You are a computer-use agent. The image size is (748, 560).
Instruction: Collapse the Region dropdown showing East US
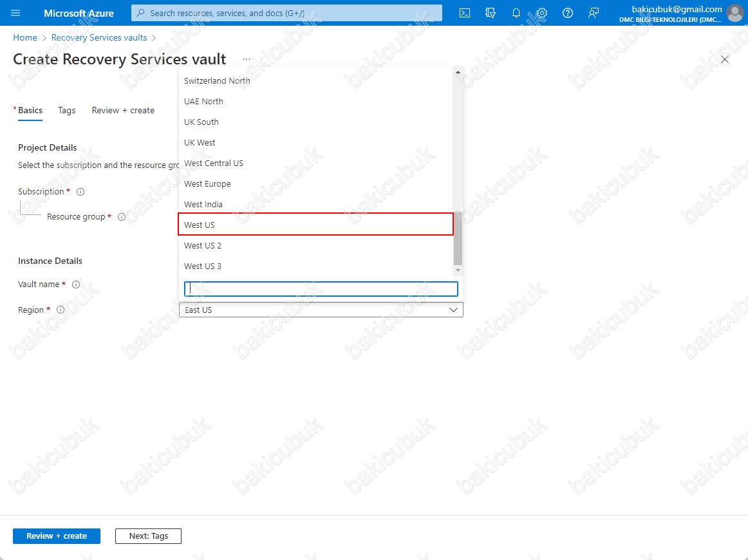coord(321,310)
